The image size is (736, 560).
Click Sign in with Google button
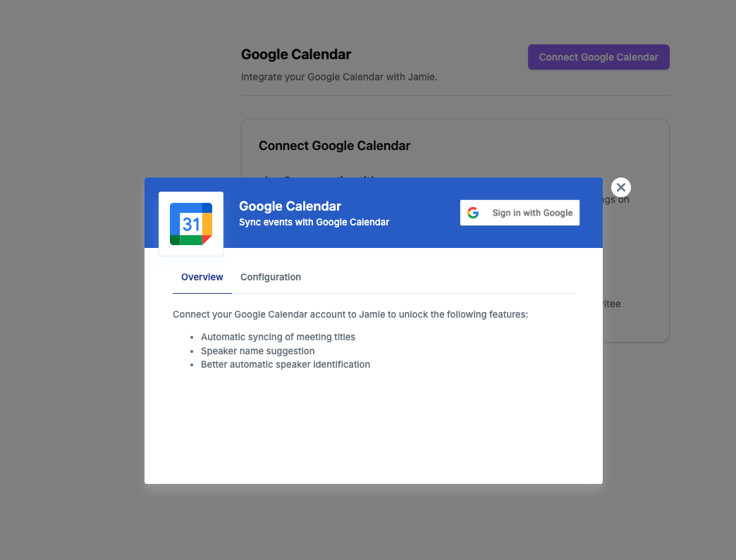(x=520, y=213)
